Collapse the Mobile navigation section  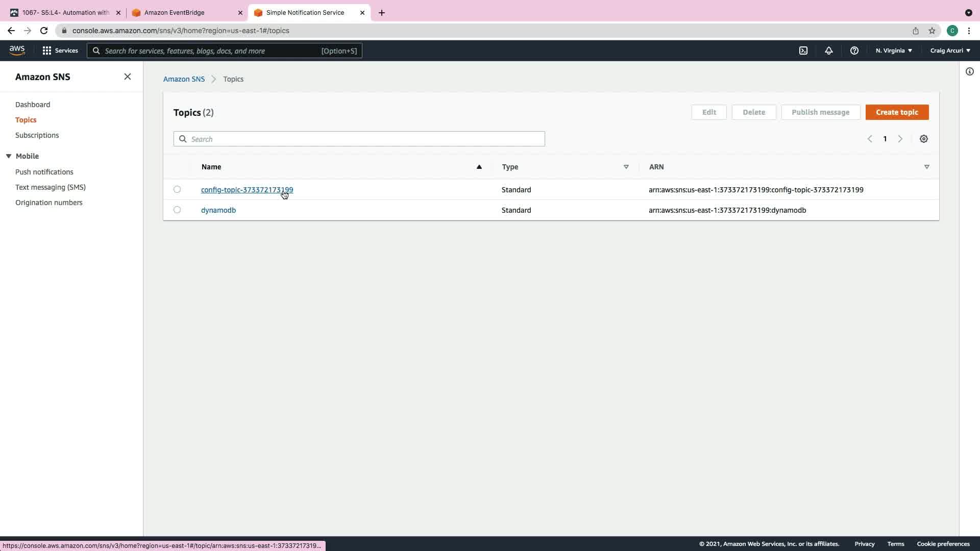click(x=9, y=156)
